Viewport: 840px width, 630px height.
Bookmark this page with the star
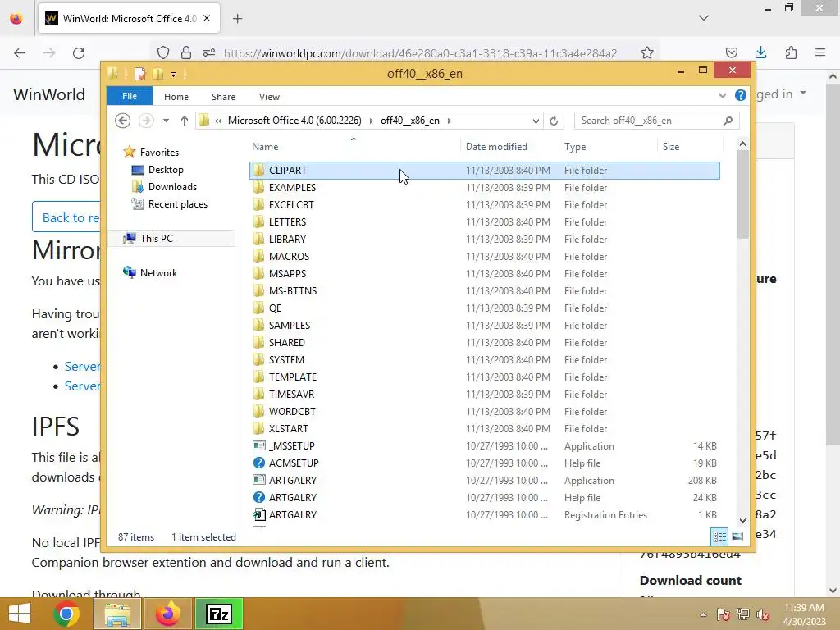point(647,52)
